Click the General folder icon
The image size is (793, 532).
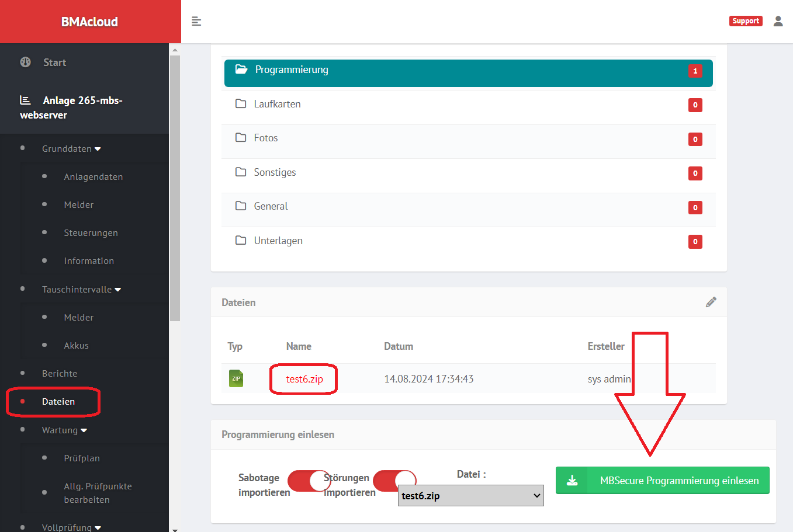[x=241, y=206]
